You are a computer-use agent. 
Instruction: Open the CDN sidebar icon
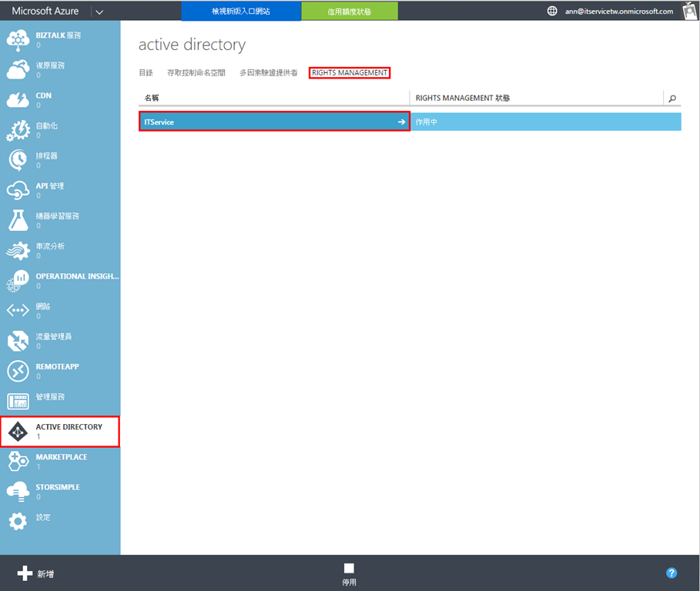[x=18, y=100]
